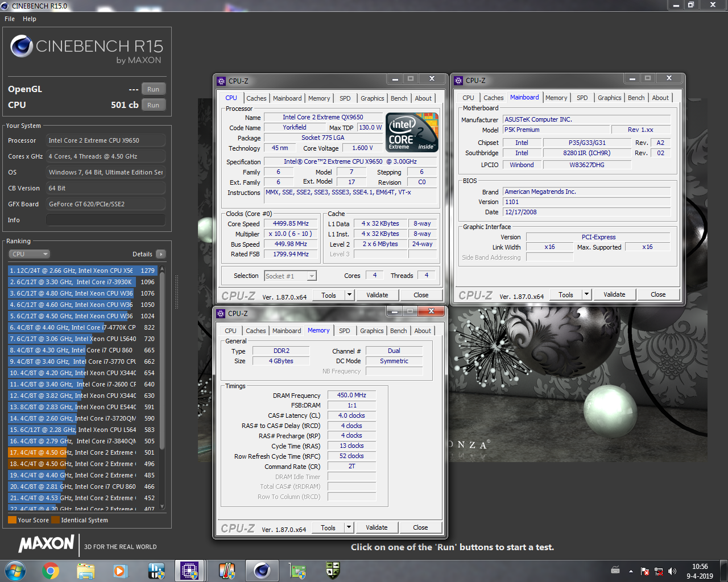
Task: Select highlighted ranking row 17 score 501
Action: [x=82, y=452]
